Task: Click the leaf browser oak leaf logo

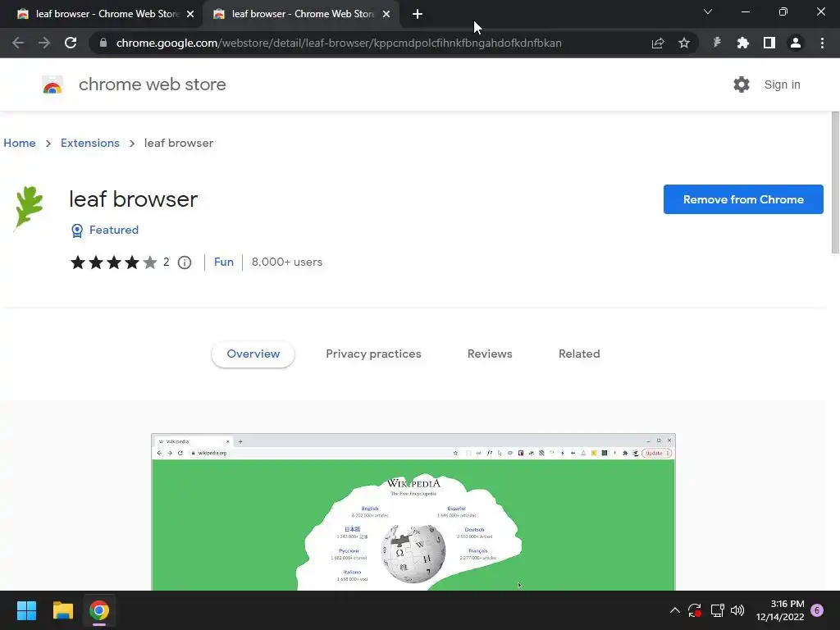Action: [29, 208]
